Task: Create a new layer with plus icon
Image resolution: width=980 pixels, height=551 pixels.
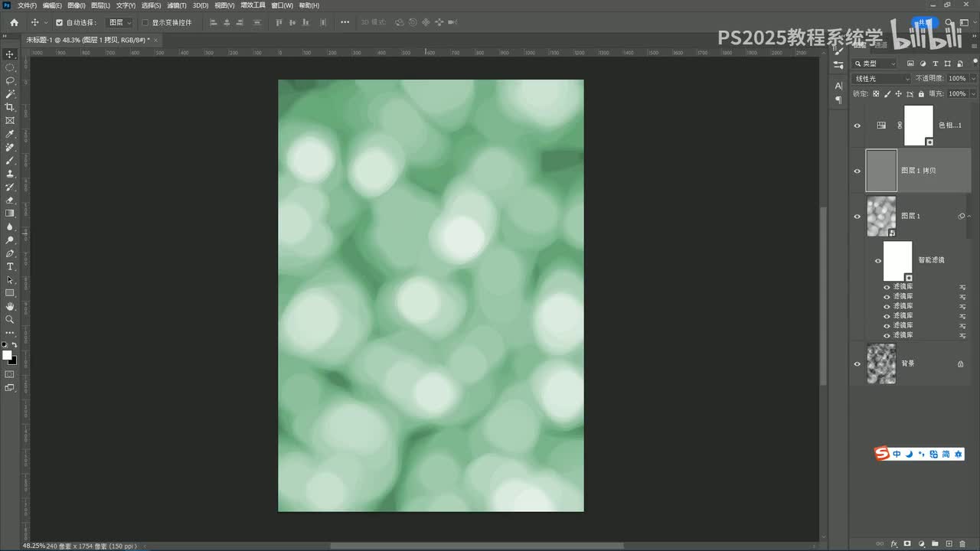Action: pyautogui.click(x=949, y=544)
